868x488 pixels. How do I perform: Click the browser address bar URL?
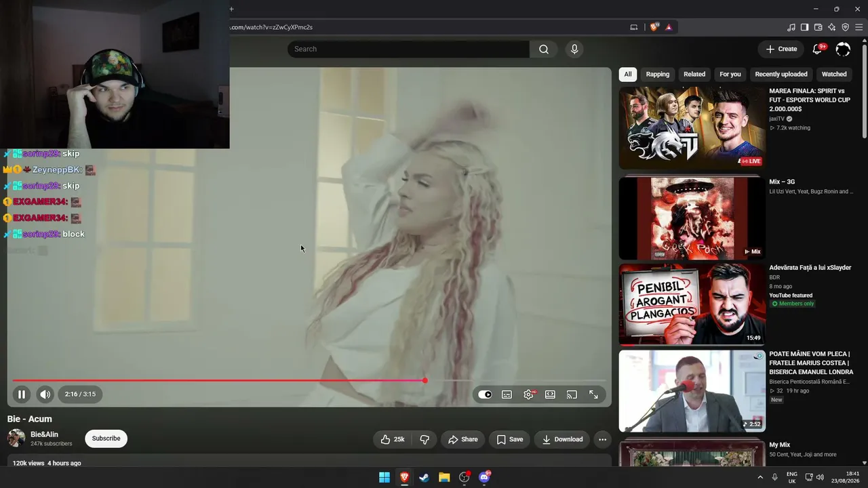click(271, 27)
